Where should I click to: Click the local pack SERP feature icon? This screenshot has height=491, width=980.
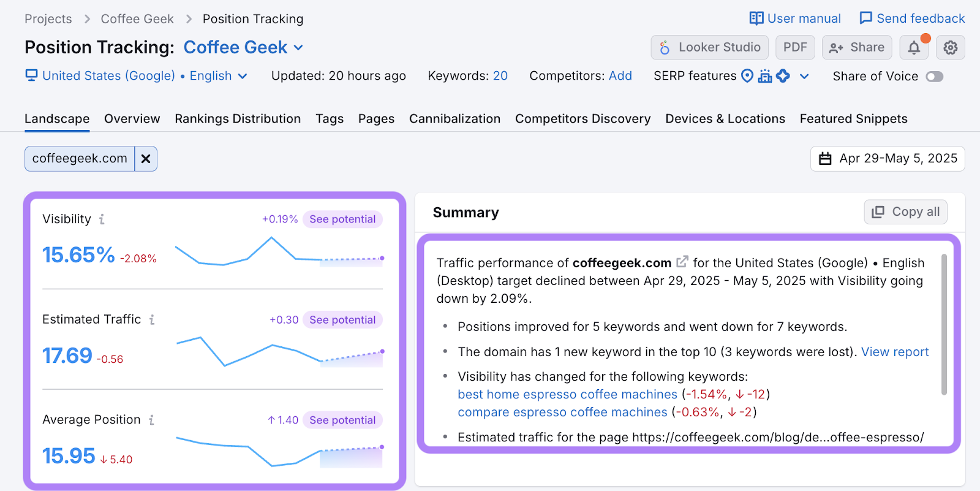[x=747, y=76]
